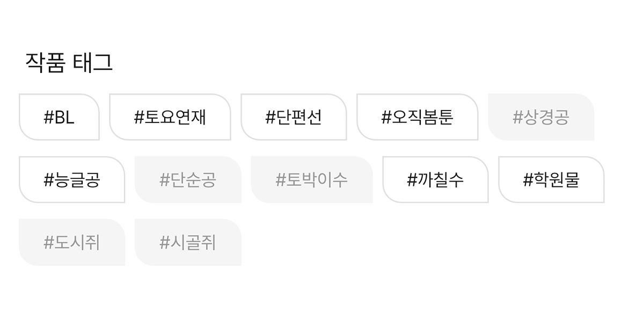Choose the #오직봄툰 tag chip

click(x=417, y=117)
